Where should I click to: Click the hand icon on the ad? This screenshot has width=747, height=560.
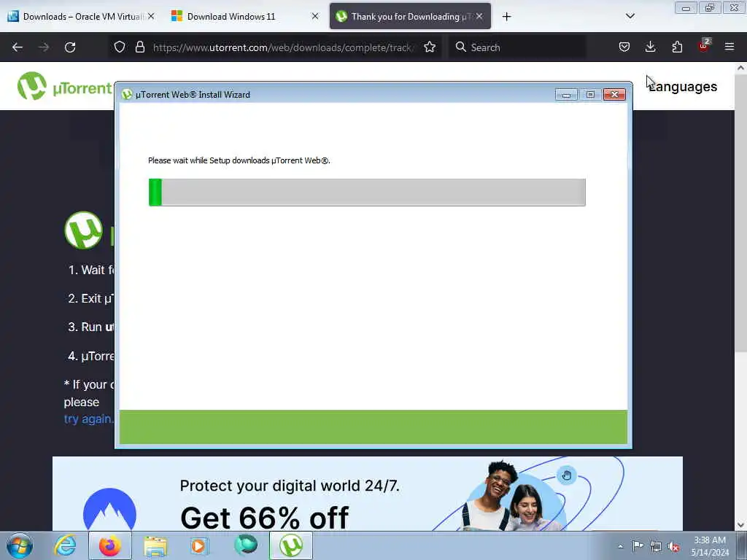tap(566, 475)
